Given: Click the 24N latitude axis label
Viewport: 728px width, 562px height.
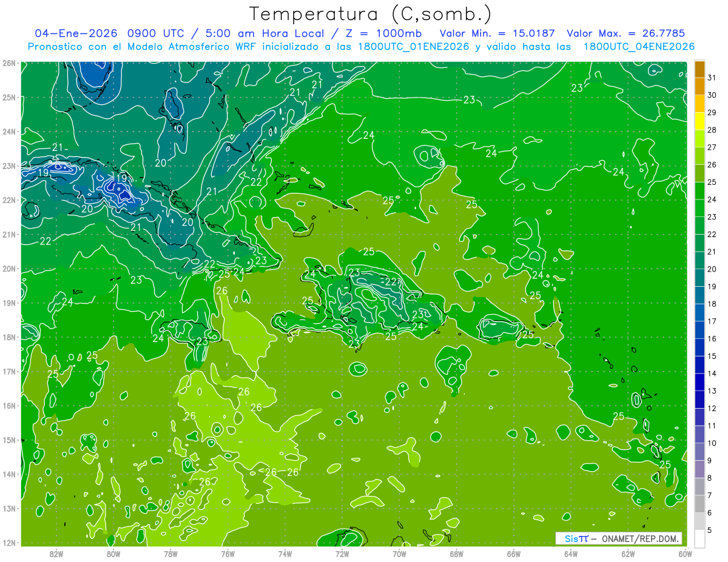Looking at the screenshot, I should point(9,132).
